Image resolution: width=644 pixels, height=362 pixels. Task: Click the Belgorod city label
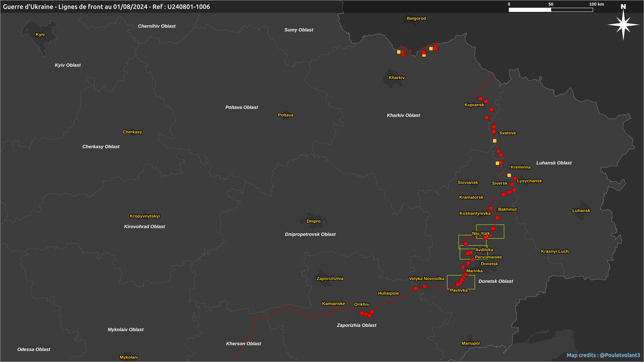416,18
